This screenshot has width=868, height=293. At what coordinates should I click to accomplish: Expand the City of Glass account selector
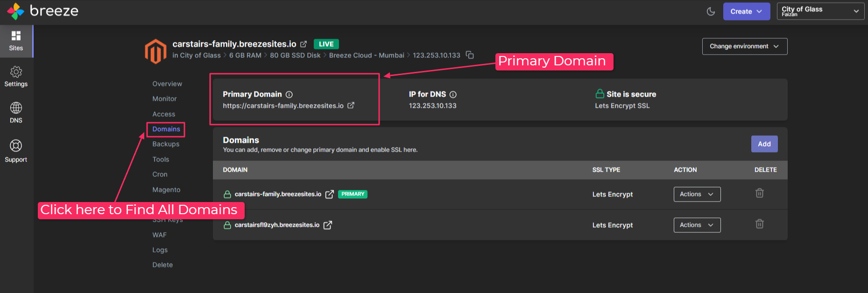pos(820,11)
